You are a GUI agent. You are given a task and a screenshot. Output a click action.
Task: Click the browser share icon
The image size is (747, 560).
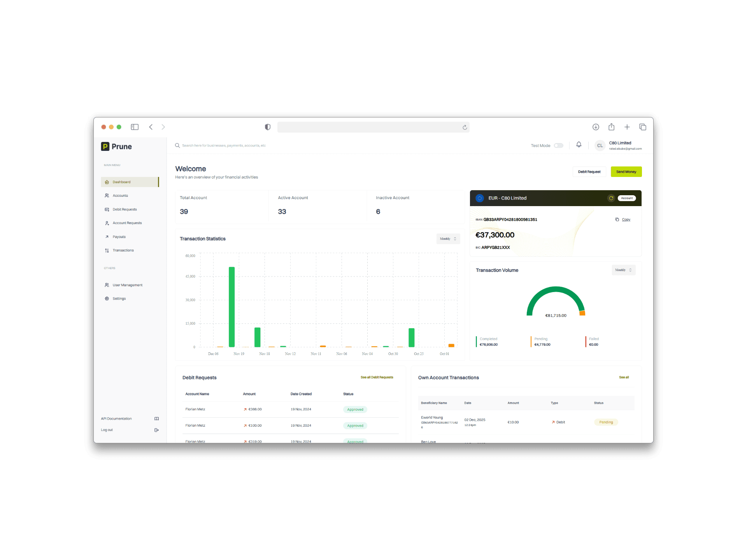pyautogui.click(x=612, y=127)
